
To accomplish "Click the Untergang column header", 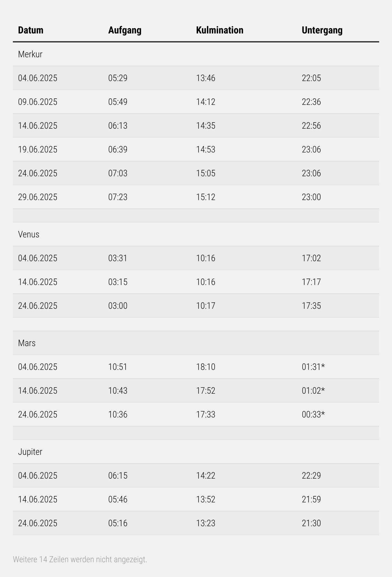I will pos(322,30).
